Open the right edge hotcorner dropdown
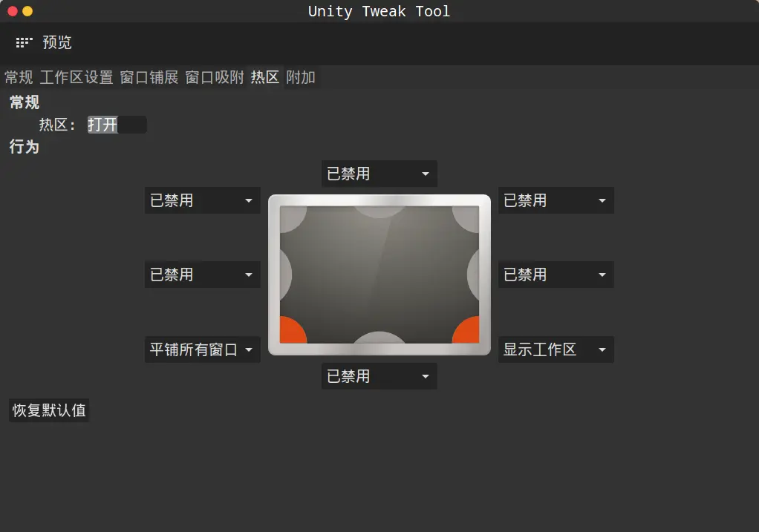The width and height of the screenshot is (759, 532). click(556, 275)
